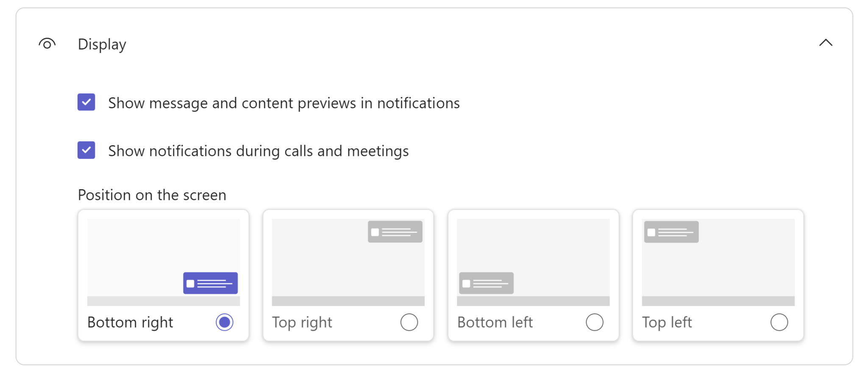The height and width of the screenshot is (373, 868).
Task: Collapse the Display section with the chevron
Action: 826,43
